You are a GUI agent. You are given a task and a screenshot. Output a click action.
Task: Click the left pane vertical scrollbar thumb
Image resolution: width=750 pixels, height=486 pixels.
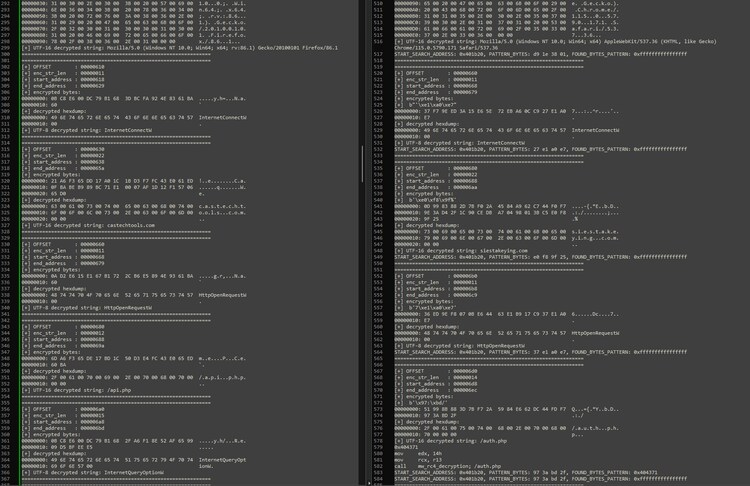pos(362,158)
